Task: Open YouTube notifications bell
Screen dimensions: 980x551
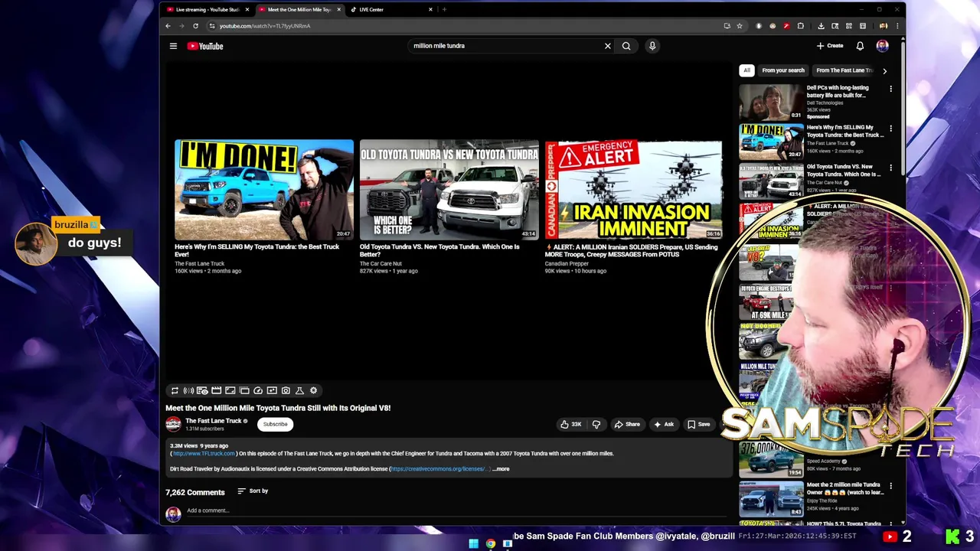Action: pos(860,46)
